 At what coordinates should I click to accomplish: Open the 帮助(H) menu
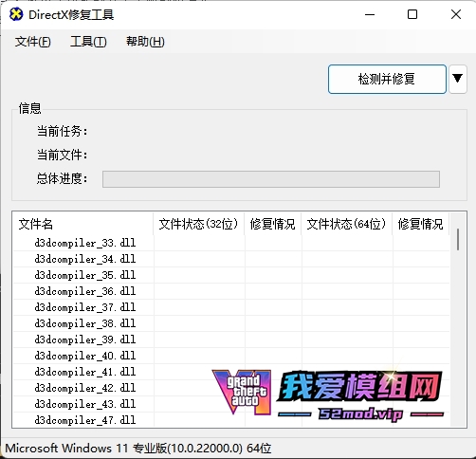(x=145, y=42)
